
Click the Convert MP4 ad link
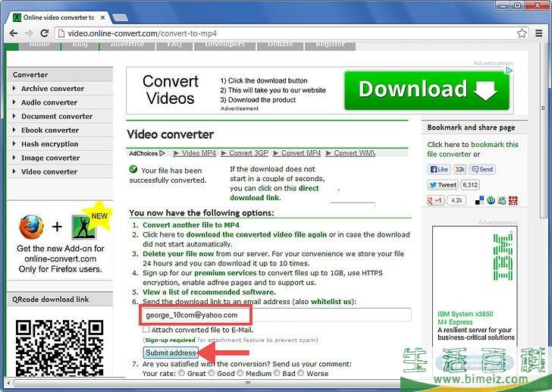297,153
